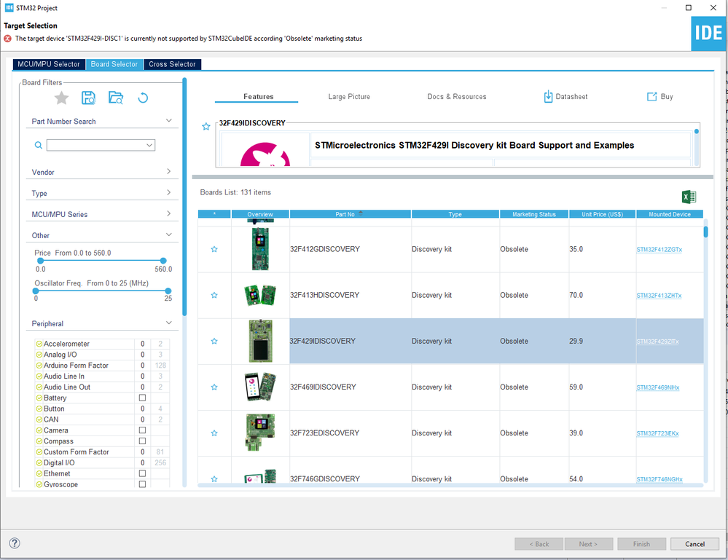This screenshot has height=560, width=728.
Task: Click the CAN peripheral status icon
Action: pyautogui.click(x=39, y=419)
